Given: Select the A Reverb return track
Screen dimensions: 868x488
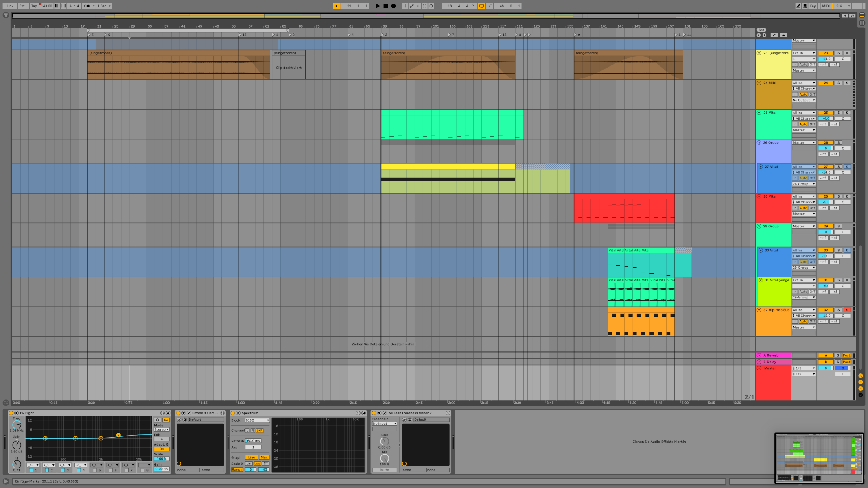Looking at the screenshot, I should point(773,355).
